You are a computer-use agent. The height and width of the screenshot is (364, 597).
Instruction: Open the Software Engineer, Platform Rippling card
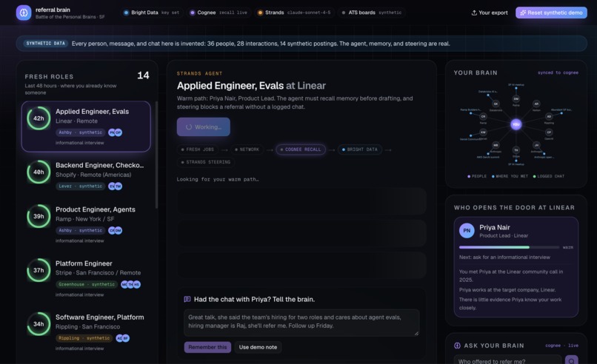click(x=86, y=331)
